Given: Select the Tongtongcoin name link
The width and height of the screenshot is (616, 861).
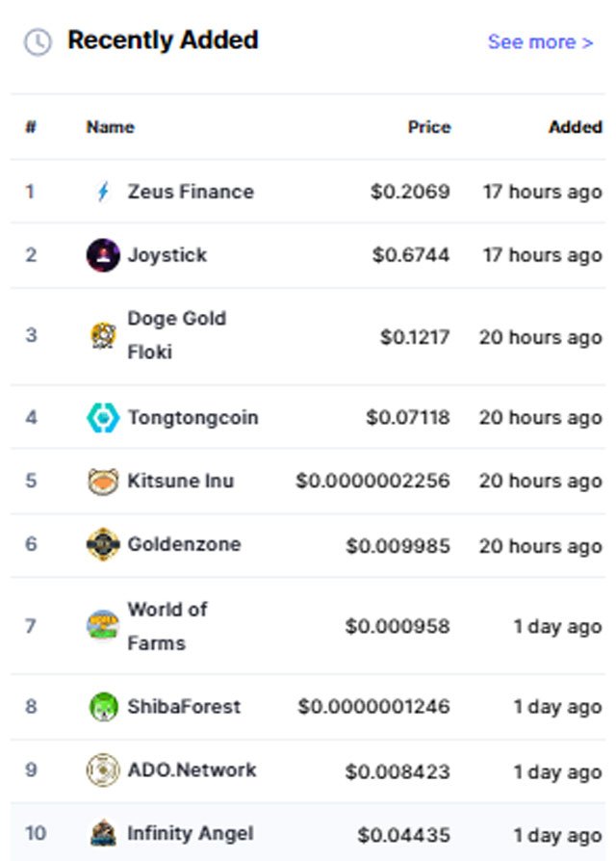Looking at the screenshot, I should click(193, 418).
